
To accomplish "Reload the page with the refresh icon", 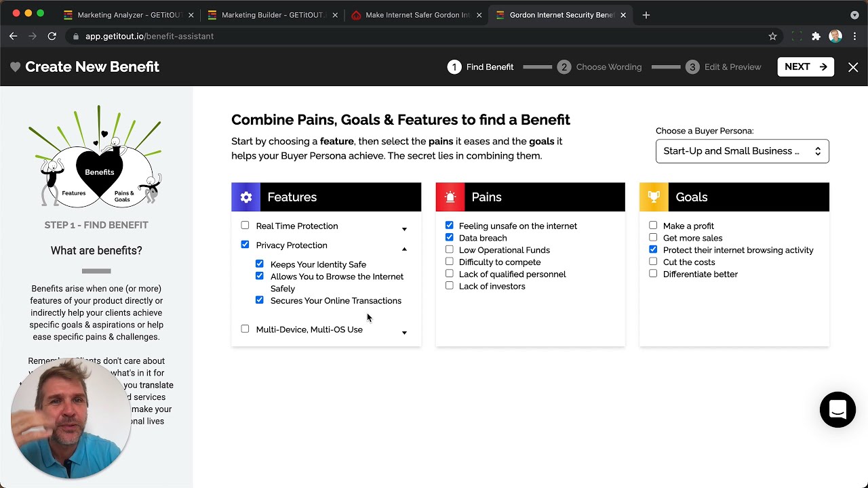I will [52, 36].
